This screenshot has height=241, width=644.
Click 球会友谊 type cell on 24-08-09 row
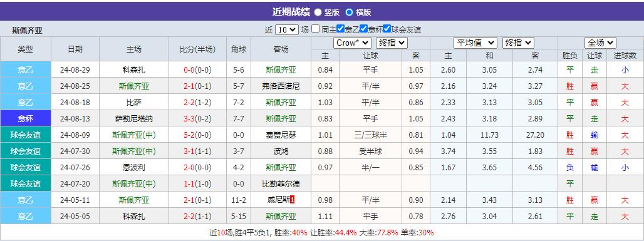click(26, 135)
